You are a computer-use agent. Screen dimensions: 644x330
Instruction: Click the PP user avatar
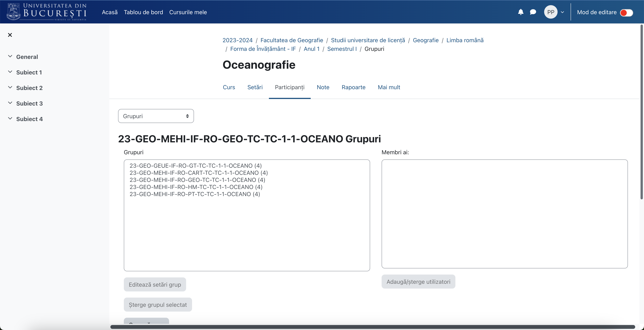coord(551,12)
